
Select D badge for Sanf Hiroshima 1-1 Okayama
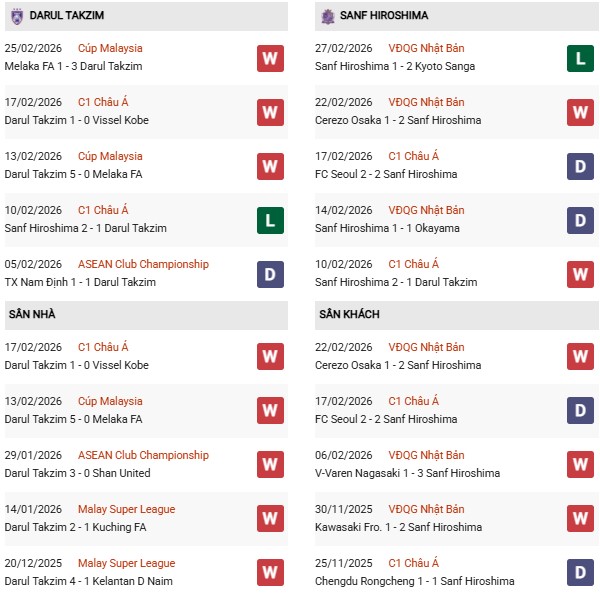[581, 220]
